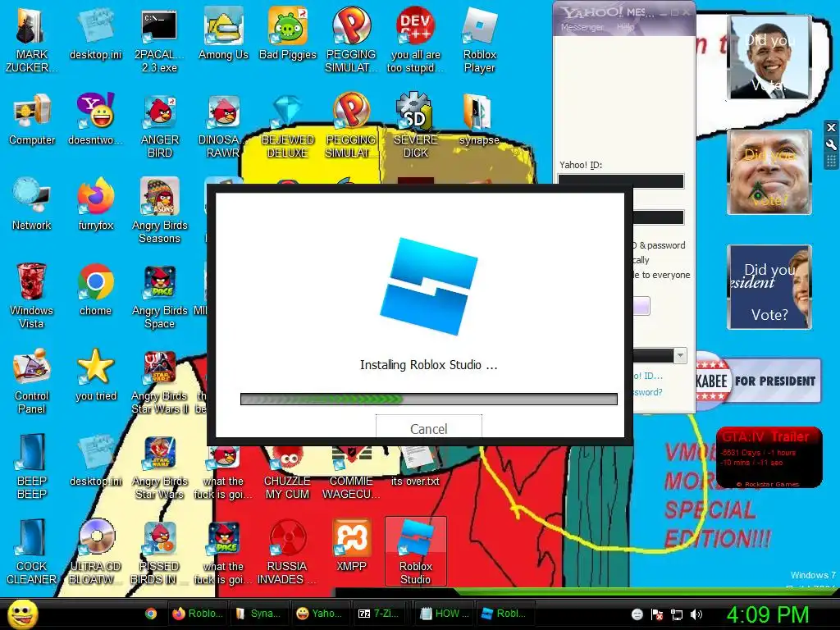Open the Angry Birds Star Wars II icon

coord(159,381)
